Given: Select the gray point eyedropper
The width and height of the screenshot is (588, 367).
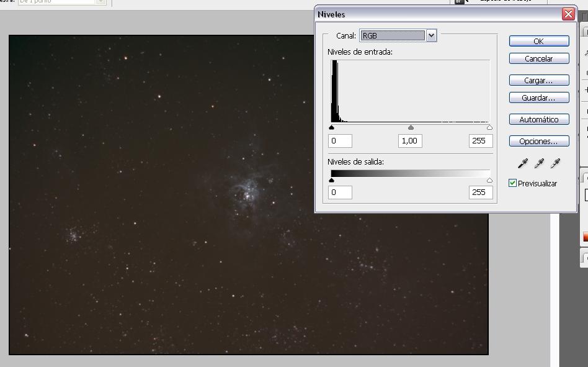Looking at the screenshot, I should coord(539,163).
